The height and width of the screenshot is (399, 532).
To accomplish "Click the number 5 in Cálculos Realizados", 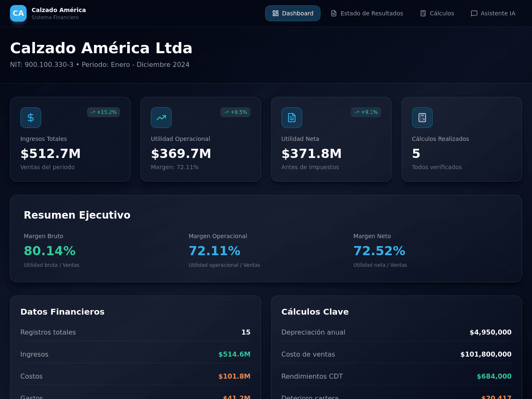I will (x=416, y=153).
